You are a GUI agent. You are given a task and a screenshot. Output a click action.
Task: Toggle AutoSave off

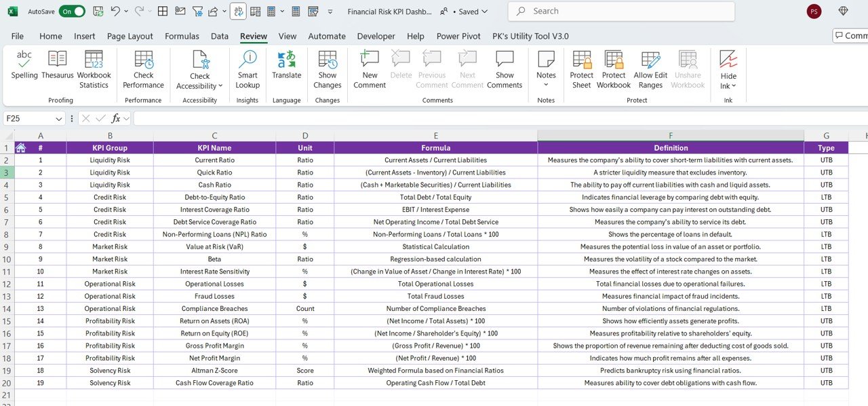(72, 12)
